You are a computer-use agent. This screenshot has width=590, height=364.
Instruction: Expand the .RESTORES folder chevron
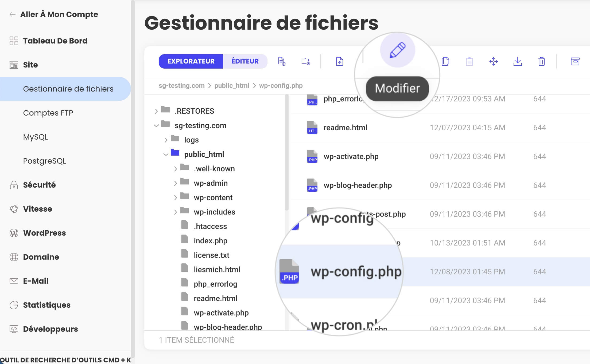156,111
